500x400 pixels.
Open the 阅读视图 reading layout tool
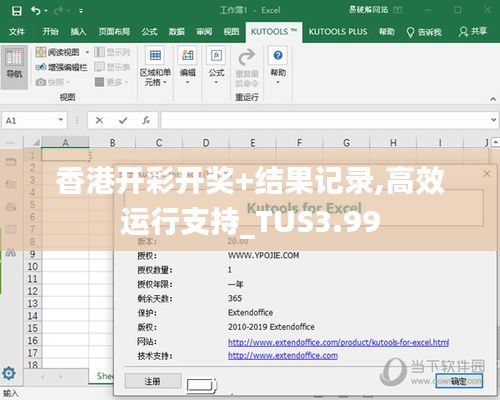point(58,52)
